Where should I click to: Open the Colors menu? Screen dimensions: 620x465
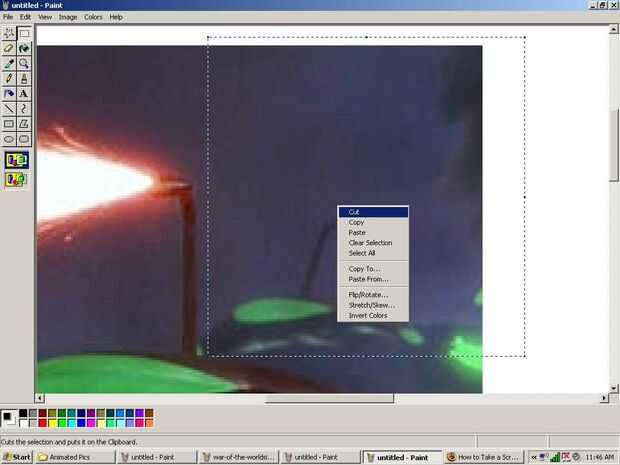point(93,17)
